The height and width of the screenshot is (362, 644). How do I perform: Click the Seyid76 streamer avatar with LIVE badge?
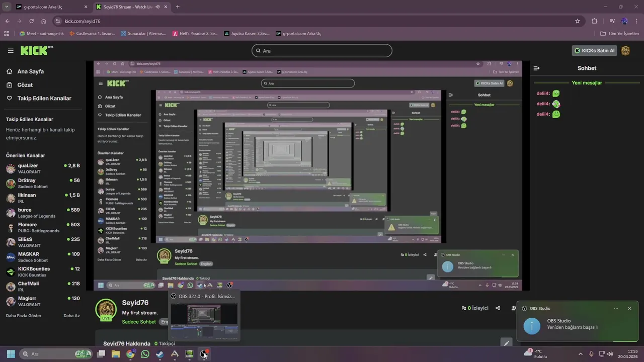pos(106,309)
